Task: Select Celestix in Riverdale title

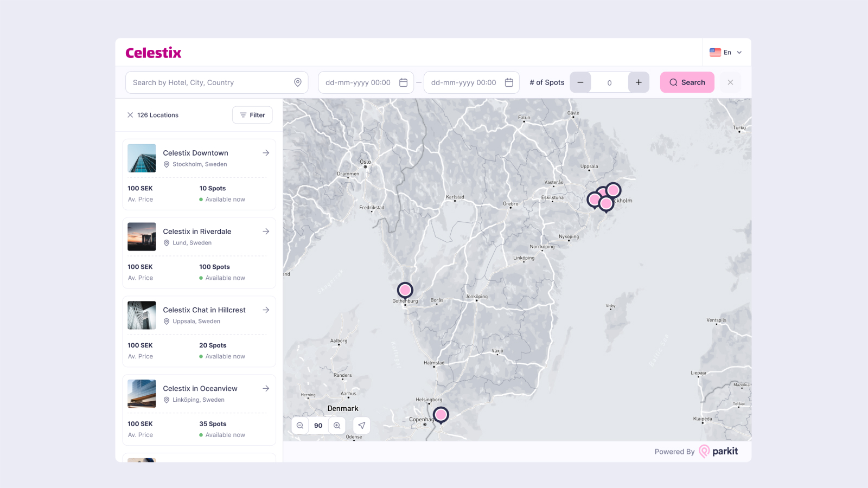Action: pos(197,232)
